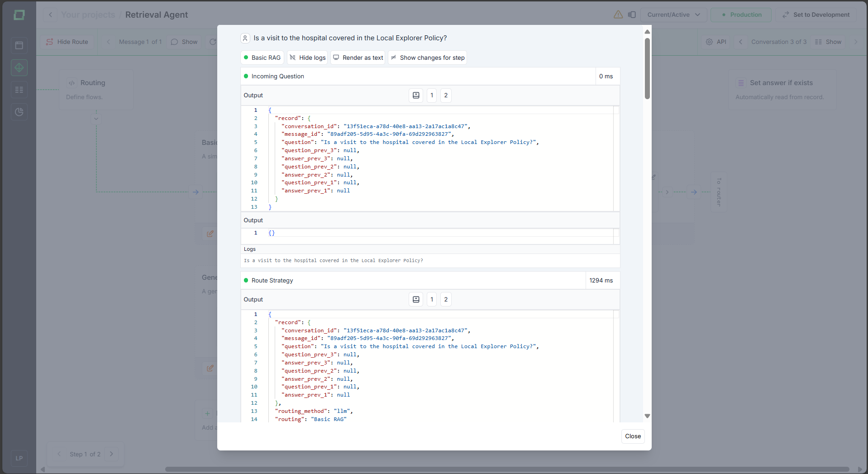Select output 2 in Route Strategy

point(446,299)
